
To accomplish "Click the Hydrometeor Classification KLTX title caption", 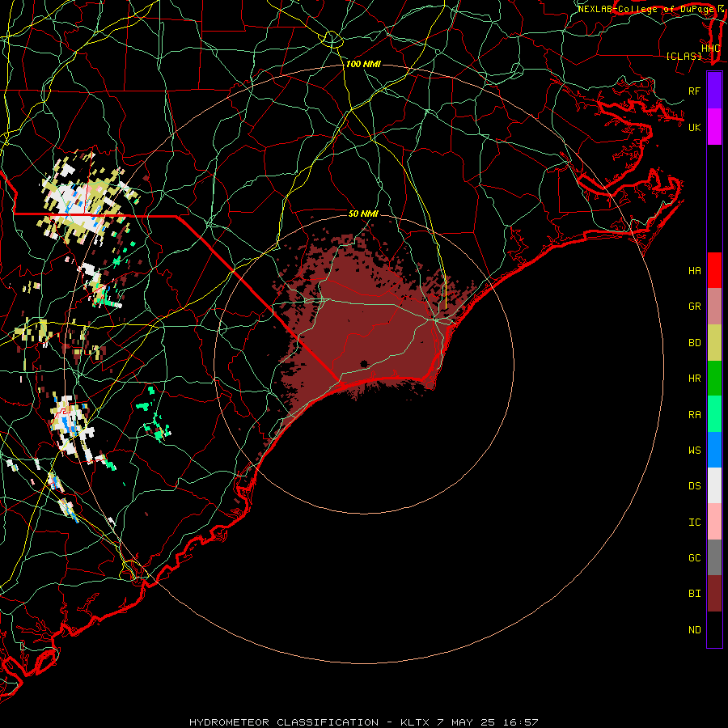I will (363, 722).
